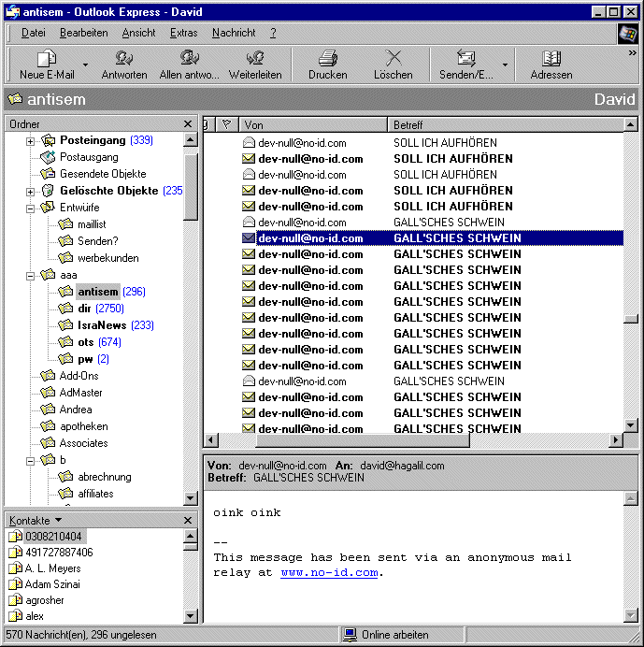Select the IsraNews folder

pos(103,325)
